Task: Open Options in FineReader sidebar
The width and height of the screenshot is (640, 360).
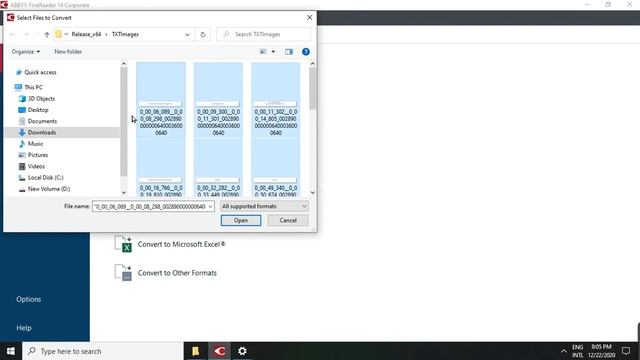Action: 29,300
